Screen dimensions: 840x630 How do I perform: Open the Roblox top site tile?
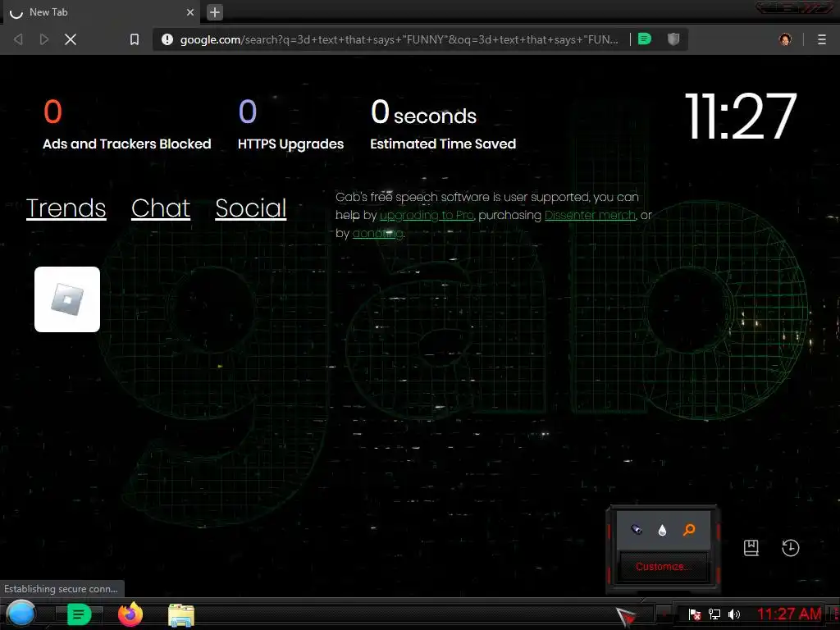[67, 299]
